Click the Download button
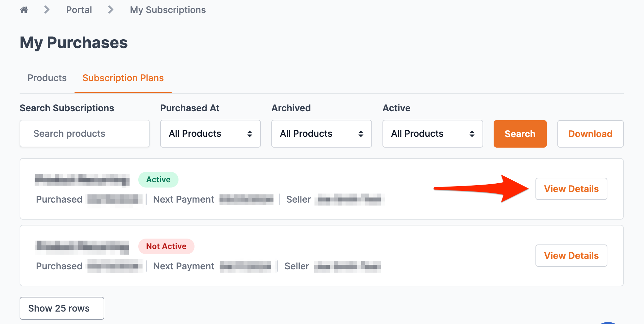Viewport: 644px width, 324px height. (590, 134)
